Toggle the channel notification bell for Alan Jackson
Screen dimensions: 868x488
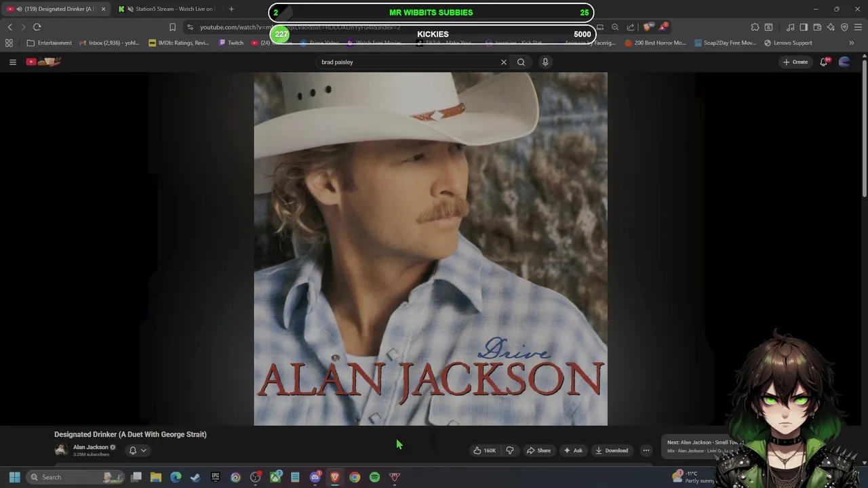138,450
